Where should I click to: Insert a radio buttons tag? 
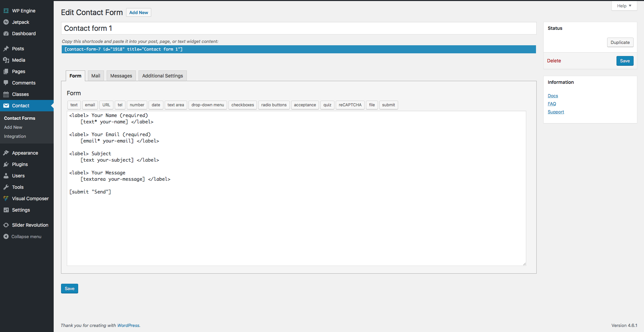274,105
